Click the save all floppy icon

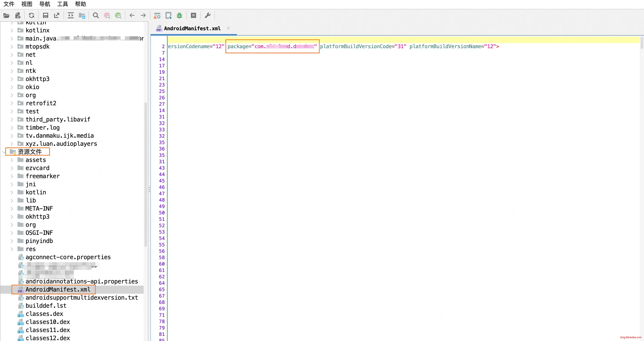coord(45,16)
